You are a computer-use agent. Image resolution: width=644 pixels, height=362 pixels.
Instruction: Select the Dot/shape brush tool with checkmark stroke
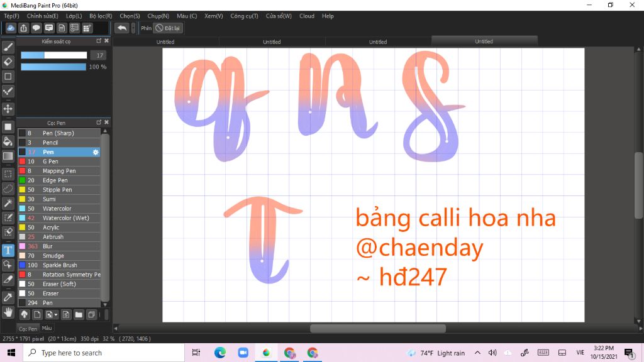point(8,91)
